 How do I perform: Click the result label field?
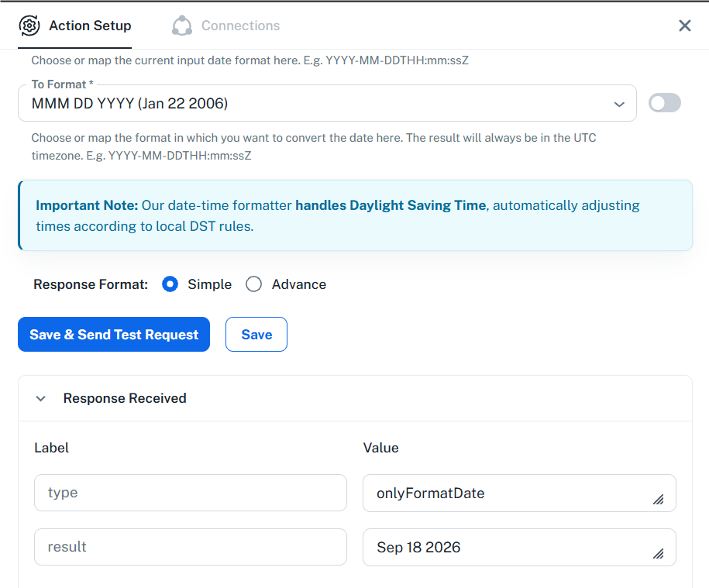point(191,547)
